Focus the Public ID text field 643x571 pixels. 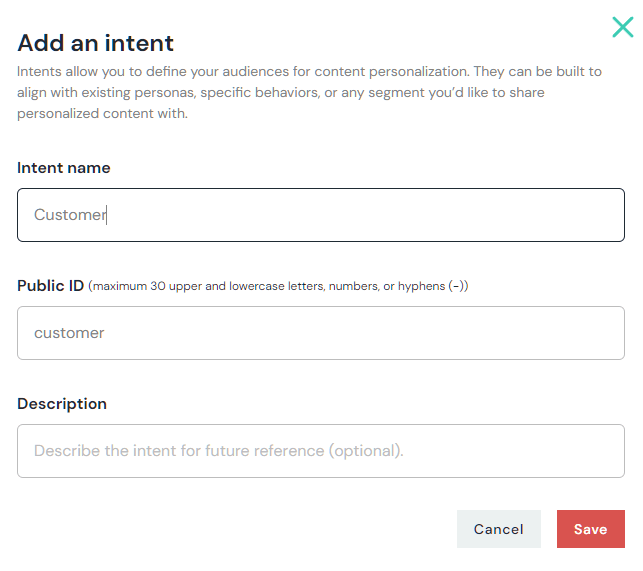(x=320, y=333)
